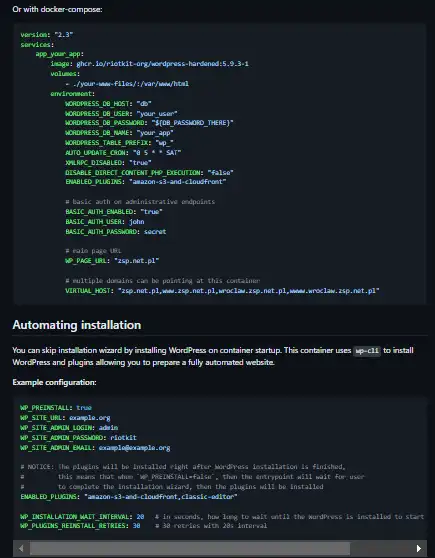The image size is (435, 558).
Task: Click the 'to complete the installation wizard' comment line
Action: point(172,486)
